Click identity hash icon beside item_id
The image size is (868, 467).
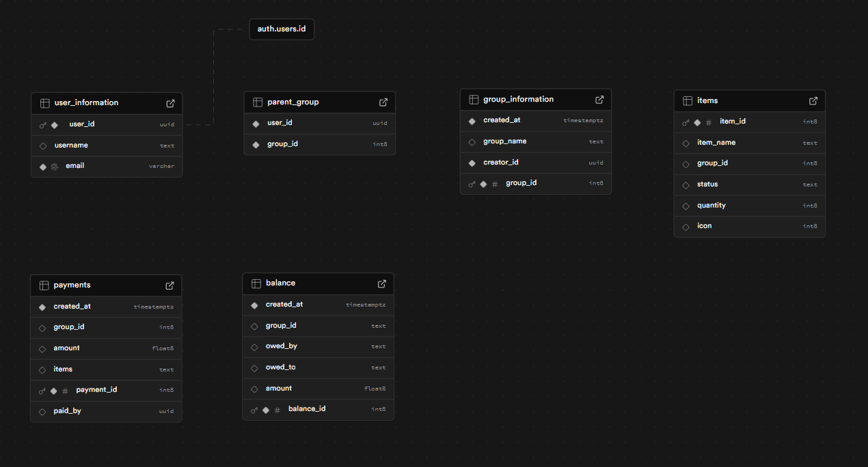point(709,122)
